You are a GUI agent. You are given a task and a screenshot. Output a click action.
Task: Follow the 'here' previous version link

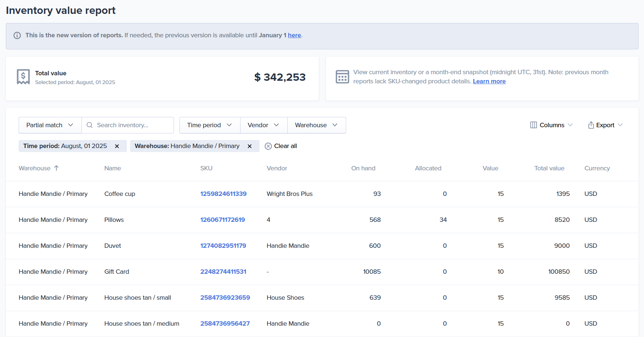click(x=294, y=35)
